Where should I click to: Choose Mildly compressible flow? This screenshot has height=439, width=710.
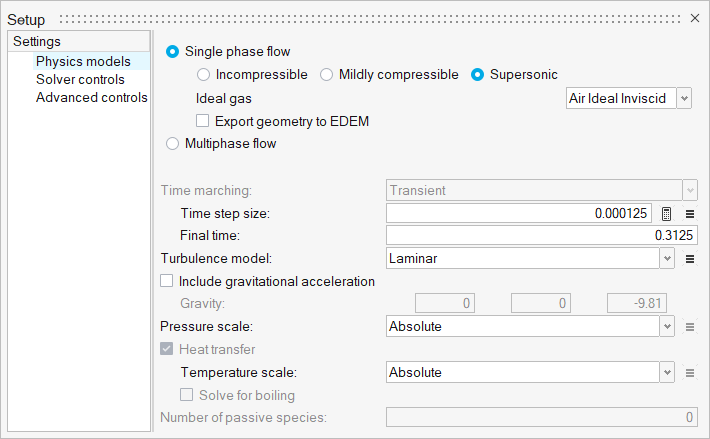[327, 74]
